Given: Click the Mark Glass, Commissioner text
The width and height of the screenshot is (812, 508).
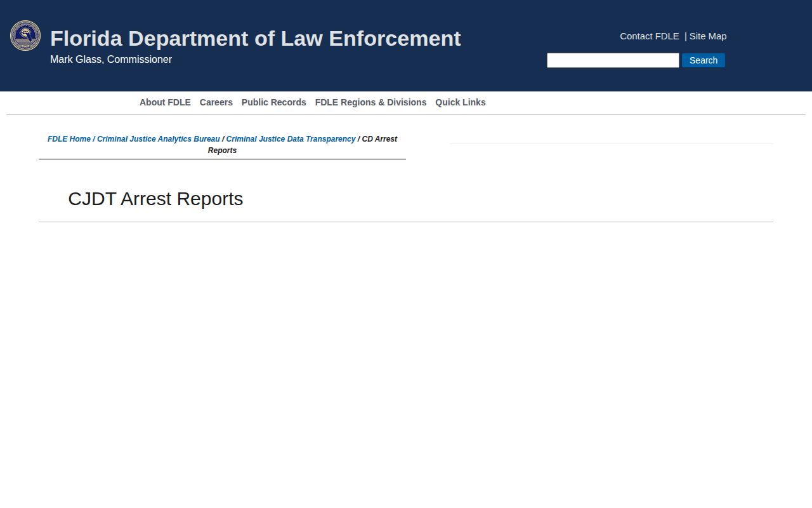Looking at the screenshot, I should coord(111,60).
